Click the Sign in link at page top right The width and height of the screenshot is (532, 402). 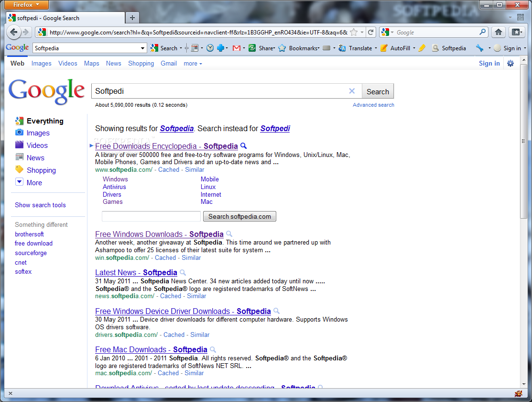pos(489,63)
